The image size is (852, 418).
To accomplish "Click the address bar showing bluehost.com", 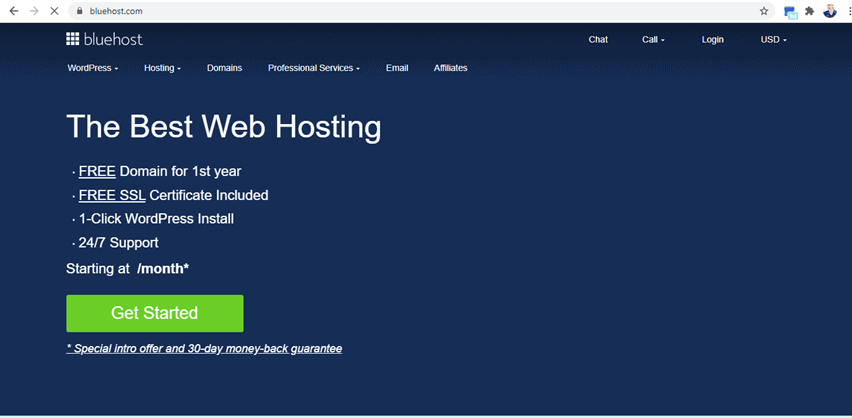I will 400,11.
